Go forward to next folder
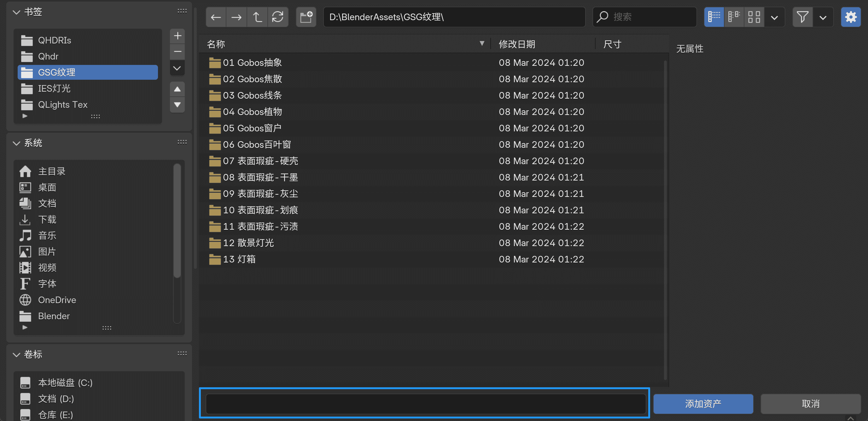 pyautogui.click(x=236, y=17)
